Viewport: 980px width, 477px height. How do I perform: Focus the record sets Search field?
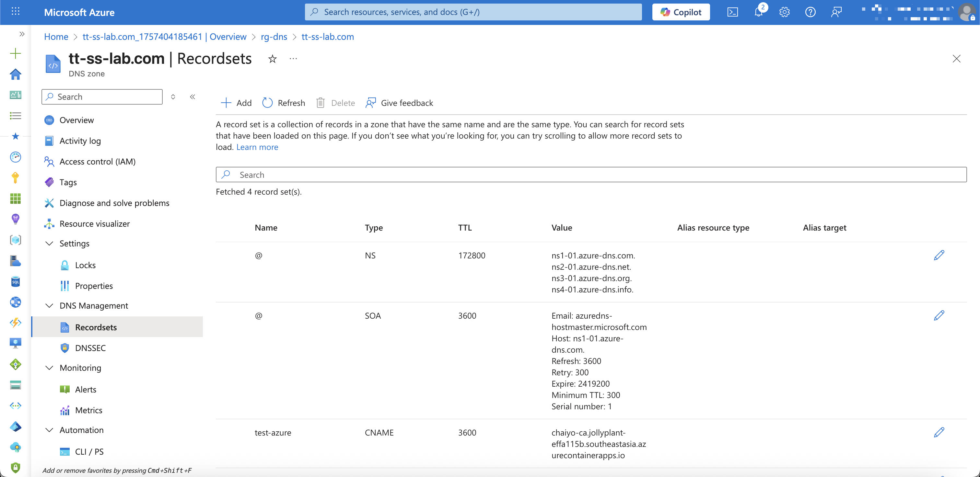(591, 175)
